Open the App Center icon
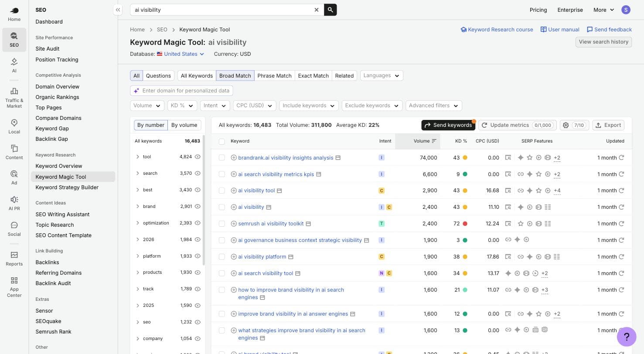The image size is (644, 354). point(14,286)
